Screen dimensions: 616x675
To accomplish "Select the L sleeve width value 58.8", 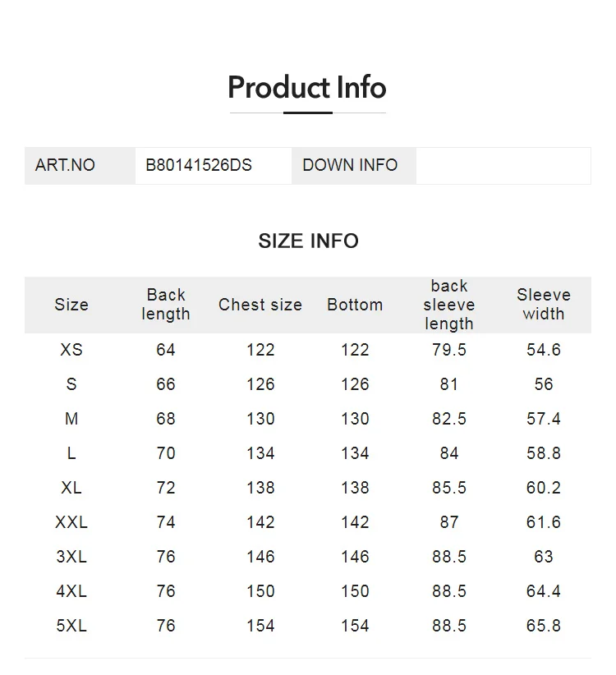I will point(544,453).
